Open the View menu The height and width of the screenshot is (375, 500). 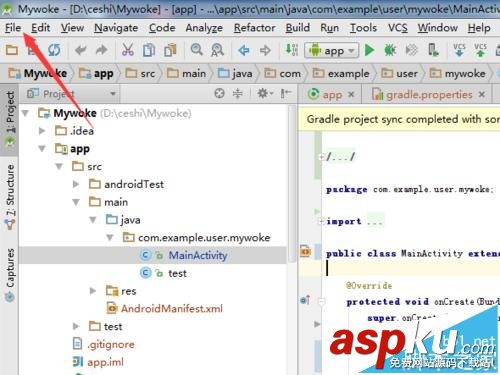coord(72,28)
